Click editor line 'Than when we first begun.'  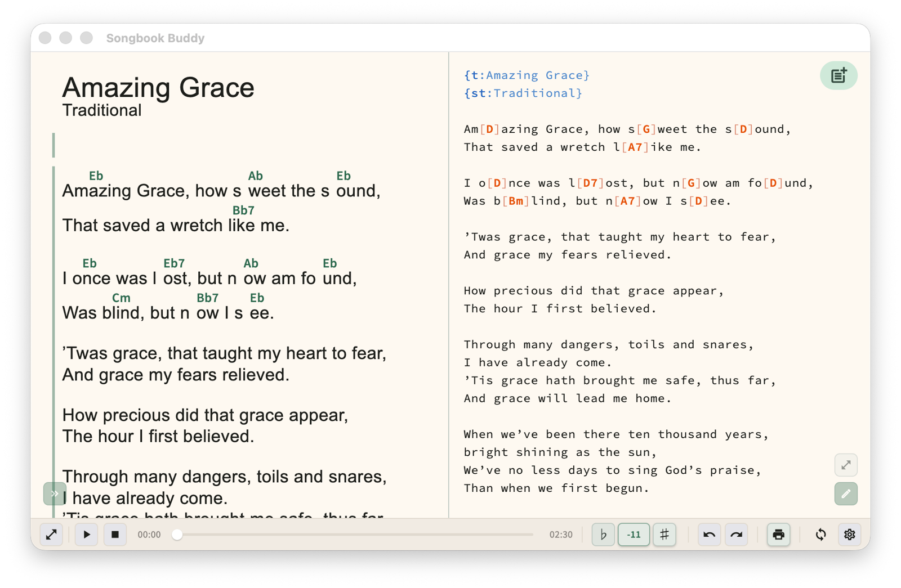(x=556, y=488)
